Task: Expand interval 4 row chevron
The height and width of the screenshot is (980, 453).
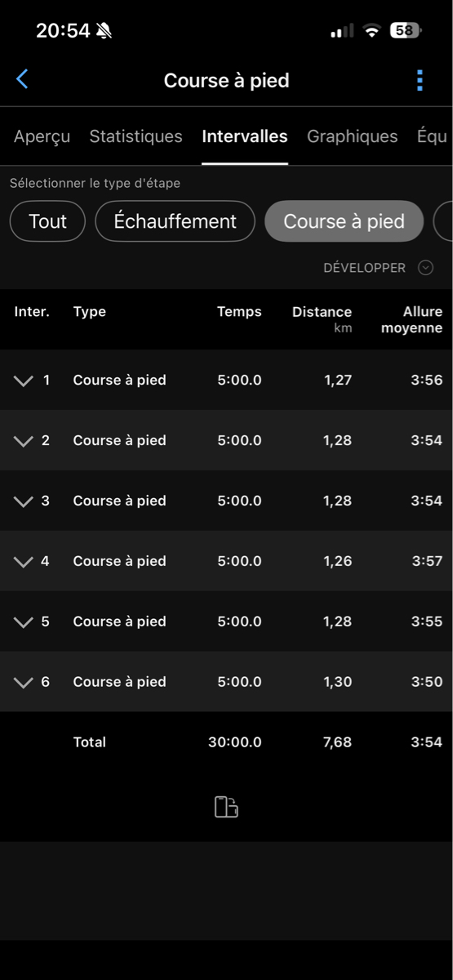Action: pyautogui.click(x=24, y=562)
